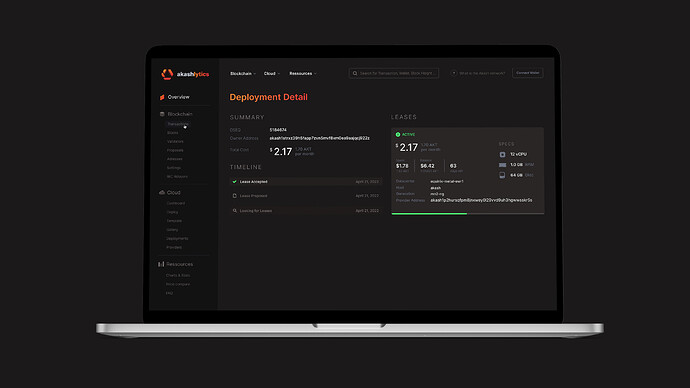Click the $2.17 total cost in Summary
This screenshot has height=388, width=690.
(281, 152)
